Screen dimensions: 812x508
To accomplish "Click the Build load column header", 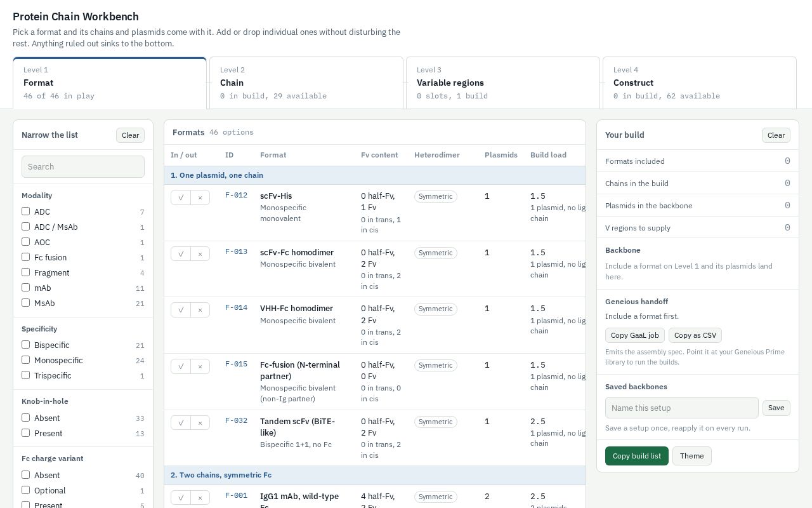I will click(548, 155).
